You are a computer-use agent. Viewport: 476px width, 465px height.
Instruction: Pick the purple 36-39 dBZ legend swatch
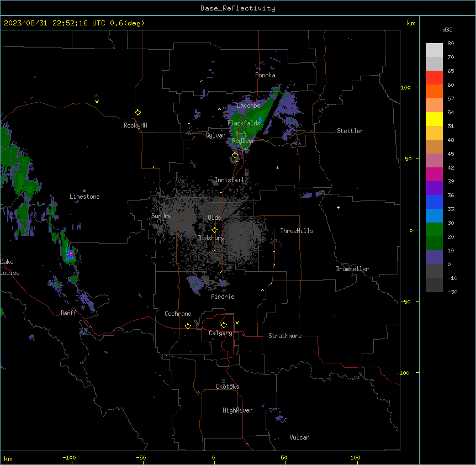[434, 188]
